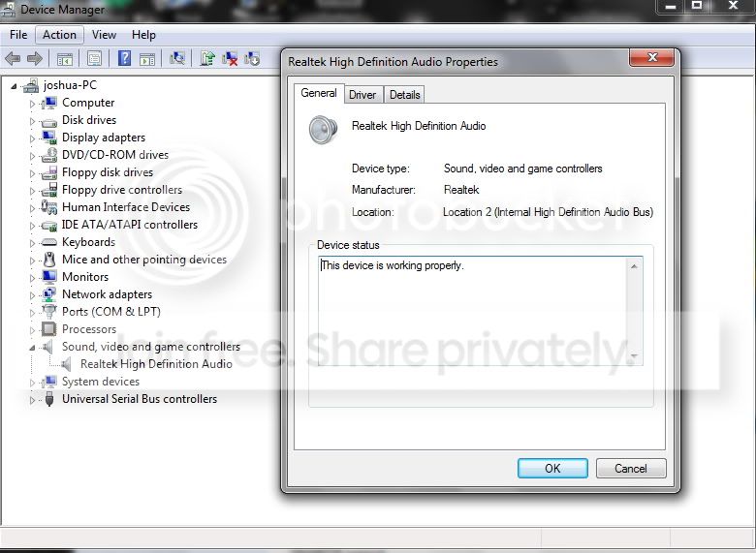Click the Device status scroll down arrow
756x553 pixels.
coord(634,356)
